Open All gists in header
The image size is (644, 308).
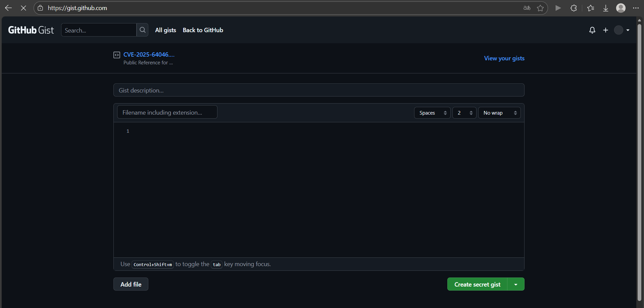165,30
